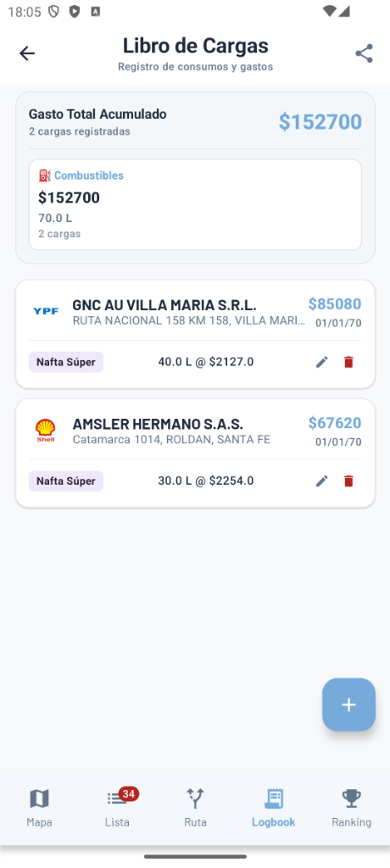Go to the Ruta tab
The width and height of the screenshot is (390, 868).
[x=195, y=808]
